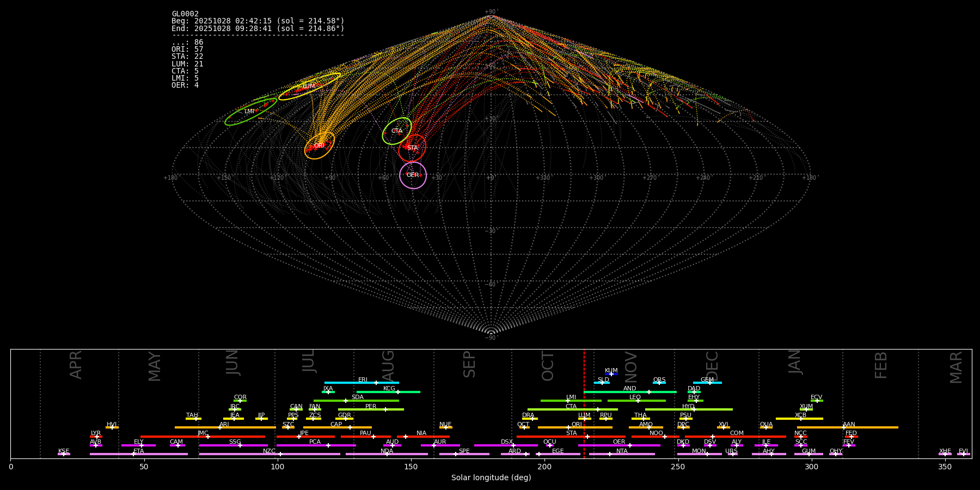
Task: Select the cyan GEM shower bar in timeline
Action: point(707,383)
